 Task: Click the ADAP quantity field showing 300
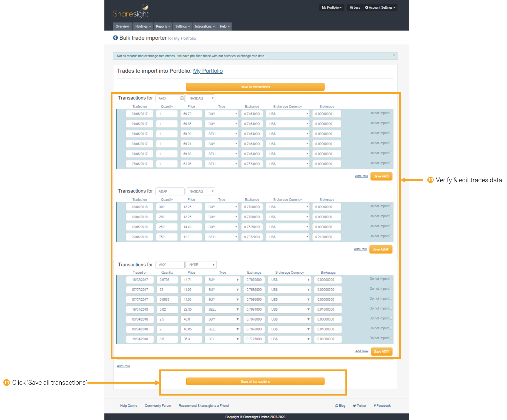167,207
